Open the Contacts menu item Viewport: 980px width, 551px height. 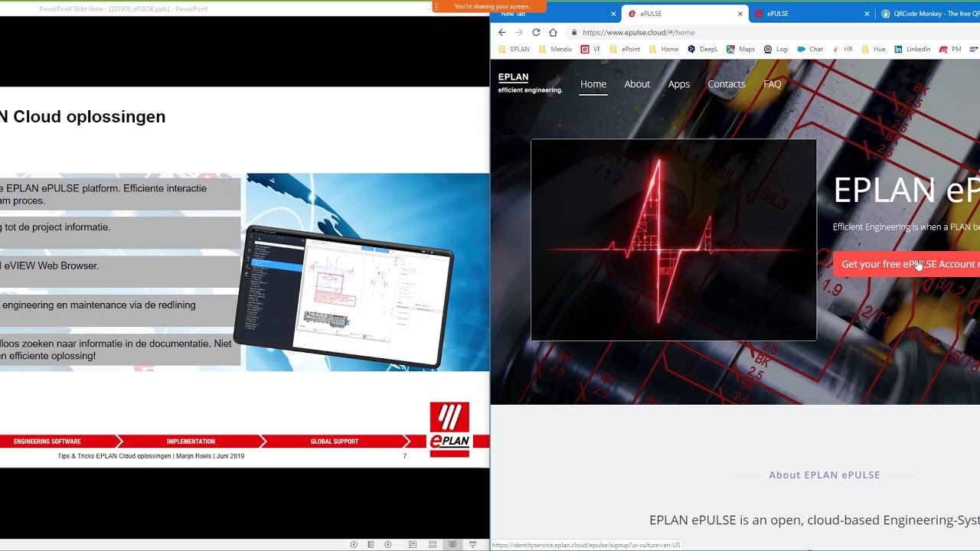[x=727, y=84]
